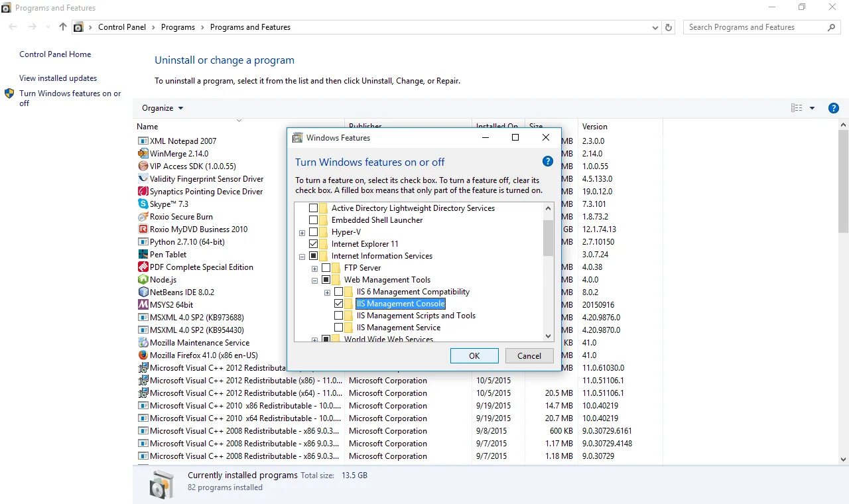Viewport: 849px width, 504px height.
Task: Open view options dropdown arrow
Action: (812, 108)
